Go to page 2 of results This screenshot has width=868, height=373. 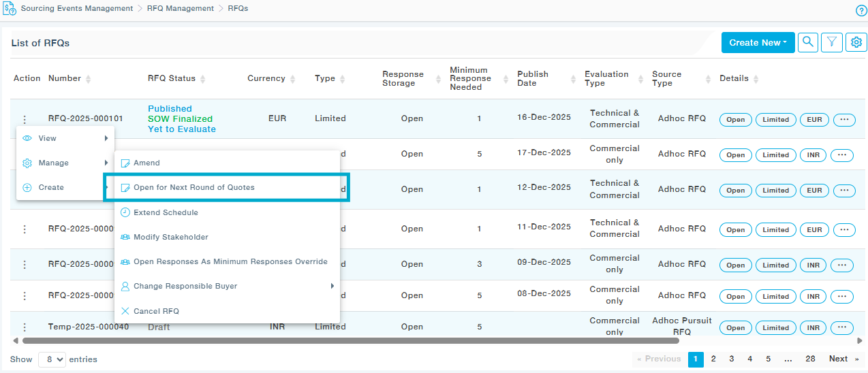[x=713, y=359]
